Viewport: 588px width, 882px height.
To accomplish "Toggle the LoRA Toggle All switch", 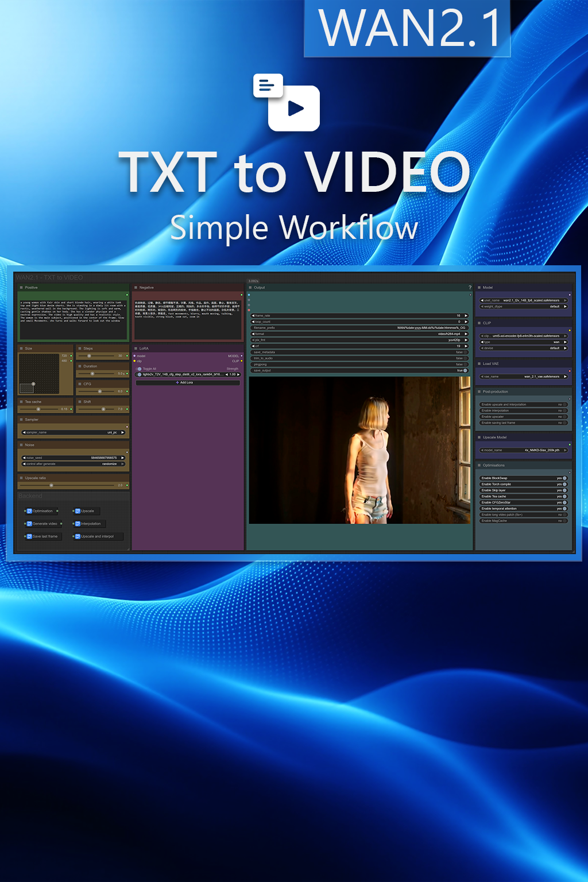I will 140,369.
